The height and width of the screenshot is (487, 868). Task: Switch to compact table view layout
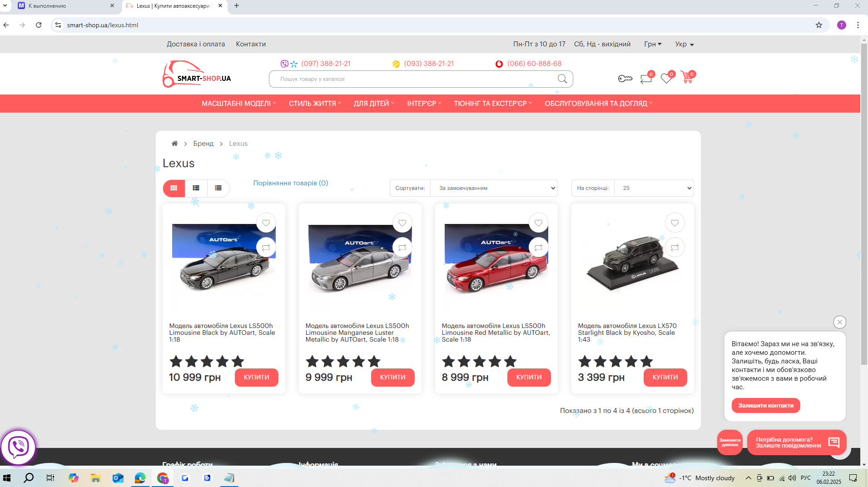pyautogui.click(x=218, y=188)
